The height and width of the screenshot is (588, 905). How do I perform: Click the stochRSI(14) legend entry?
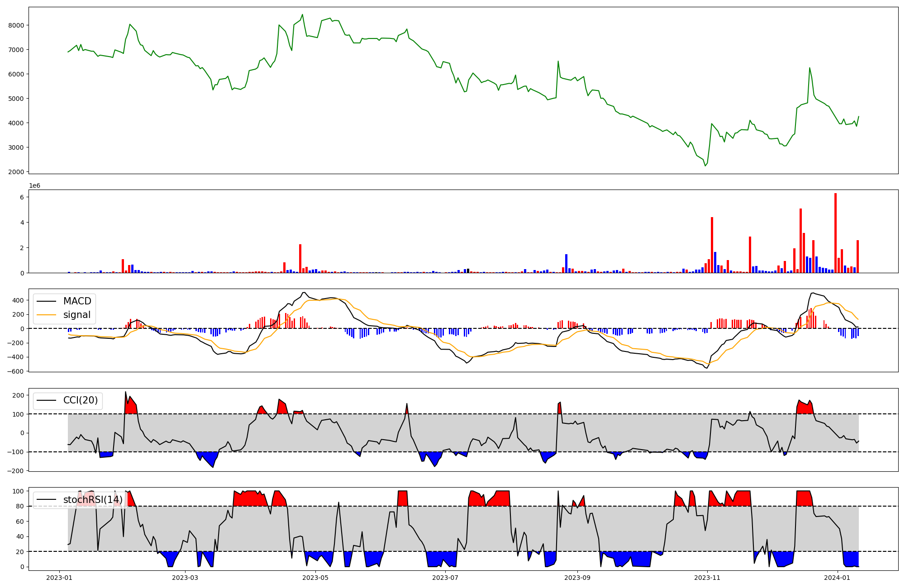tap(93, 500)
